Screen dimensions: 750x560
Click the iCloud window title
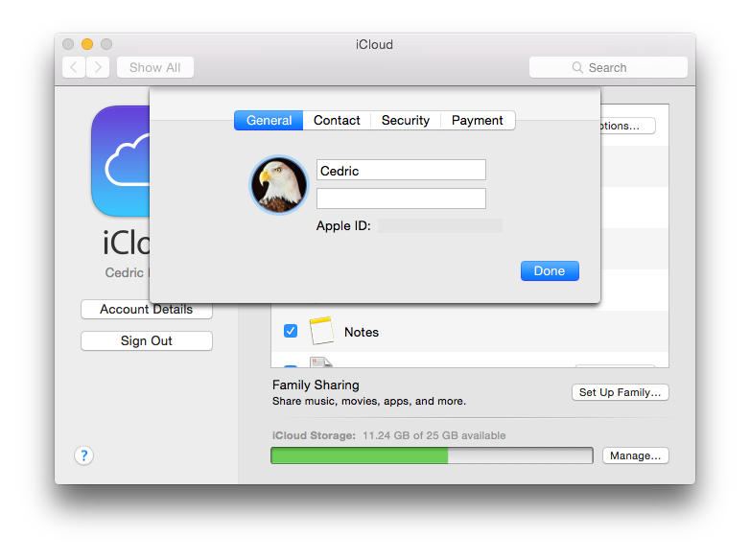374,44
